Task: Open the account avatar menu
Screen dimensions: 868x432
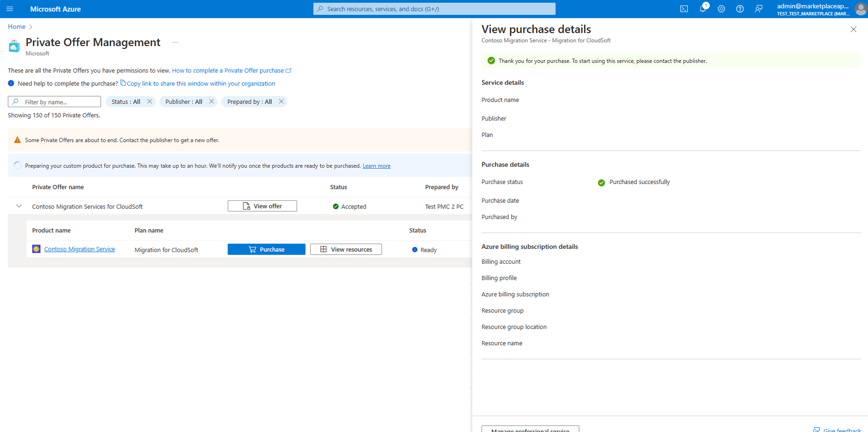Action: (861, 9)
